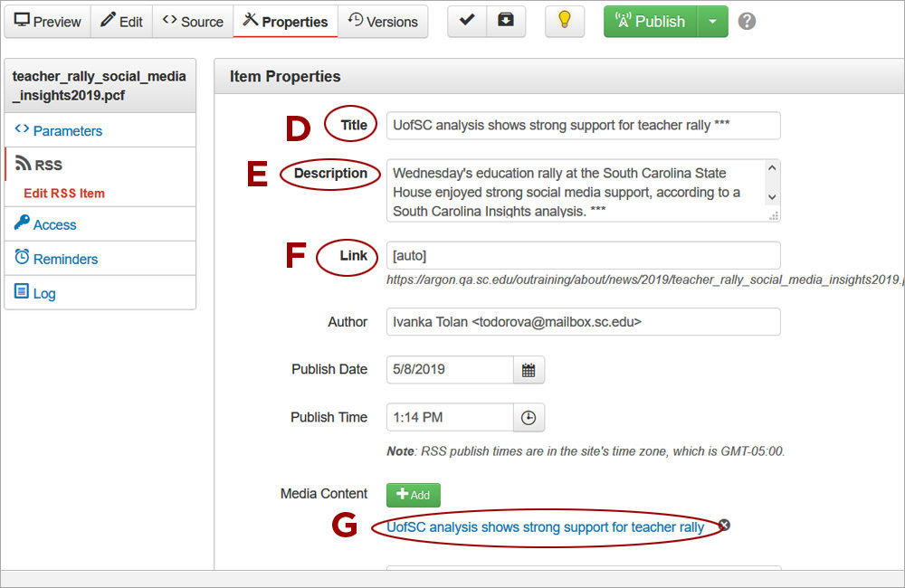This screenshot has width=905, height=588.
Task: Click the checkmark page check button
Action: pyautogui.click(x=467, y=22)
